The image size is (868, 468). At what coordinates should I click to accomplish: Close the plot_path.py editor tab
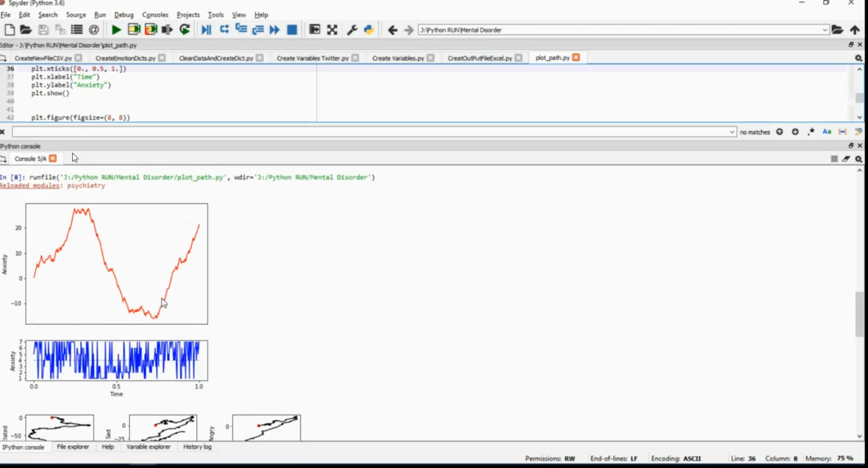coord(576,57)
